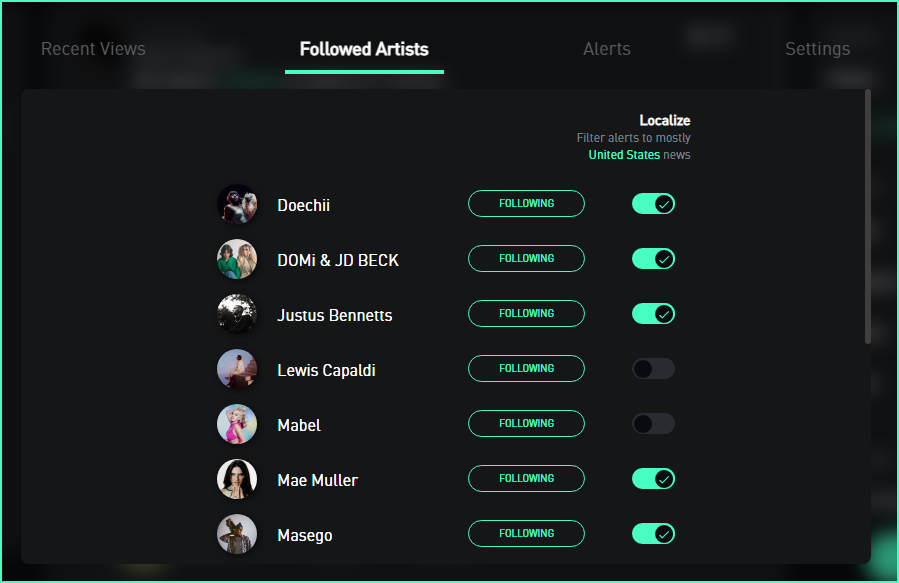Image resolution: width=899 pixels, height=583 pixels.
Task: Click Mabel's artist avatar
Action: 237,424
